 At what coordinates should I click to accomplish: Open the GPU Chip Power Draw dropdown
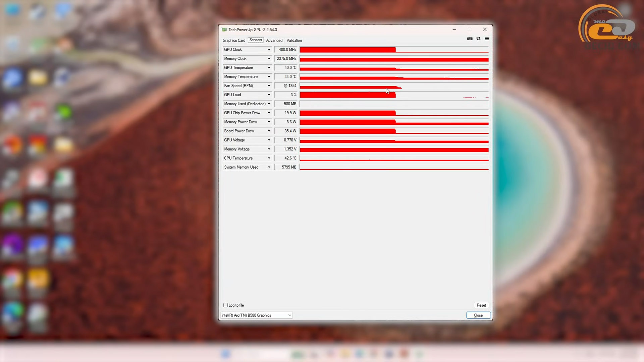click(x=269, y=113)
